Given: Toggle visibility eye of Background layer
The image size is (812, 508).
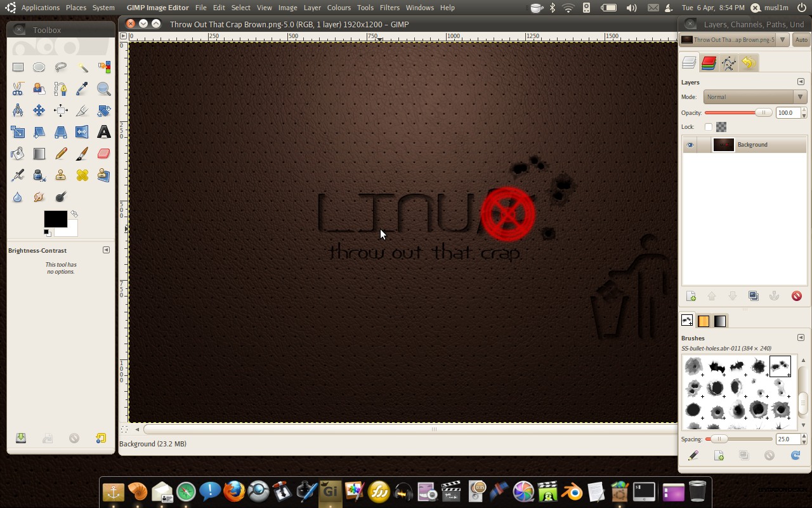Looking at the screenshot, I should point(690,145).
